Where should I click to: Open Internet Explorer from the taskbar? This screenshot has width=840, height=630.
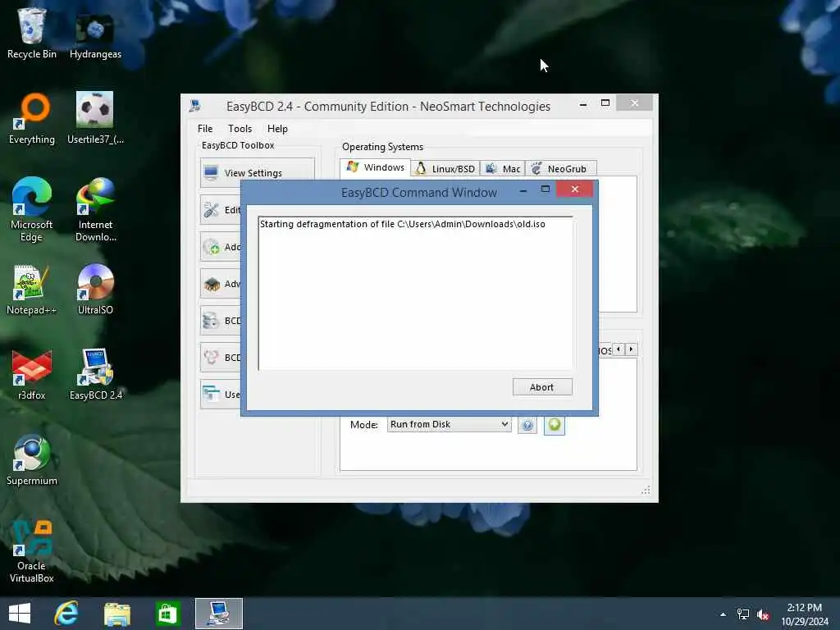point(66,614)
